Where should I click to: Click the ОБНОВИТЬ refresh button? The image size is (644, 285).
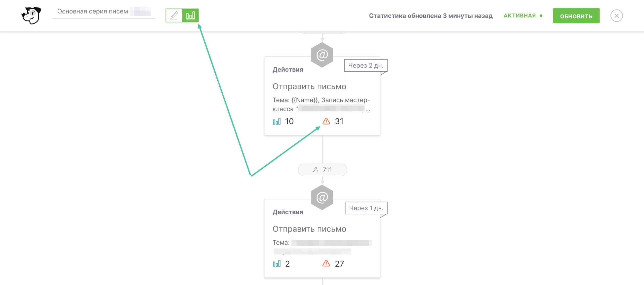(x=576, y=16)
